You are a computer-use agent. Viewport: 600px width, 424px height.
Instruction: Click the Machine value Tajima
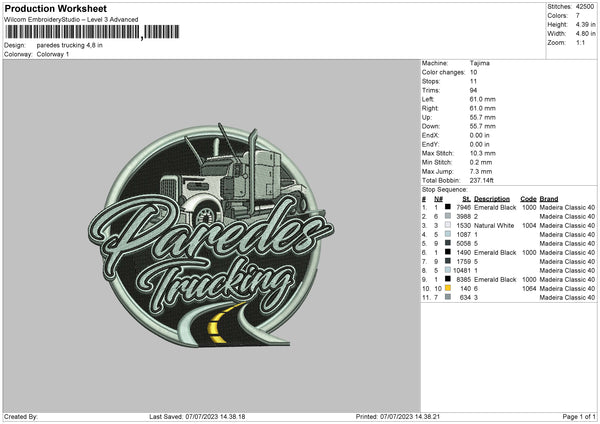479,63
